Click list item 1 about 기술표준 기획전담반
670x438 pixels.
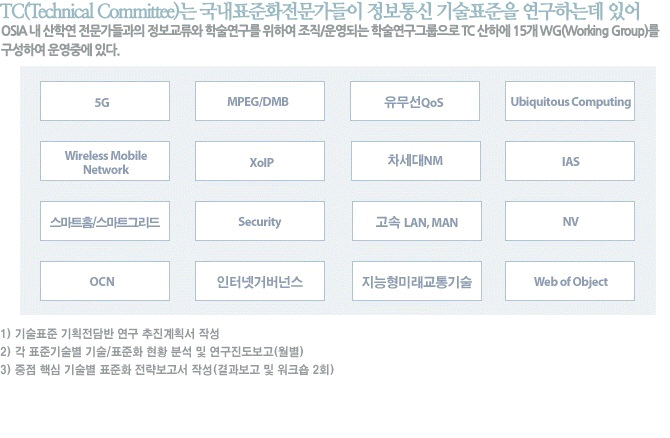tap(110, 333)
